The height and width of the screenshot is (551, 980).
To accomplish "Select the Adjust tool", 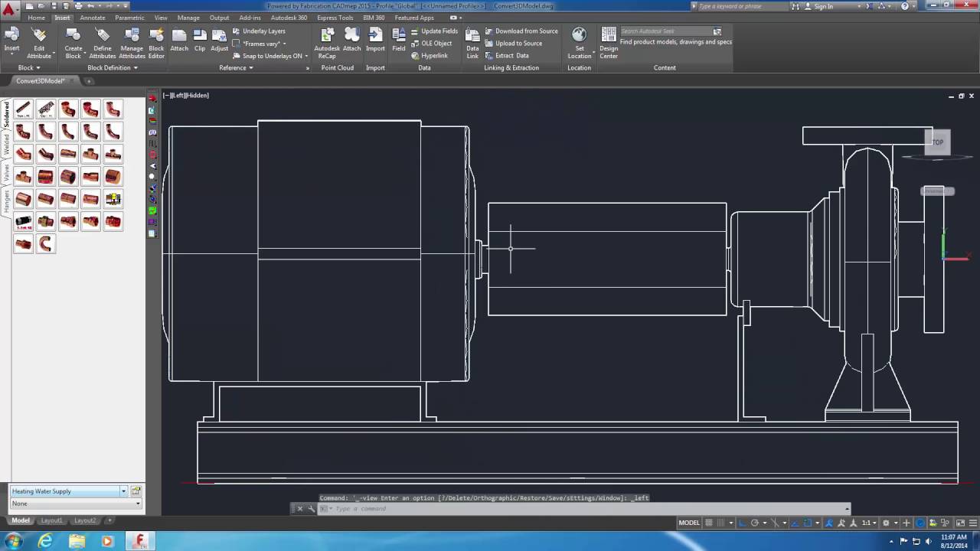I will [x=219, y=40].
